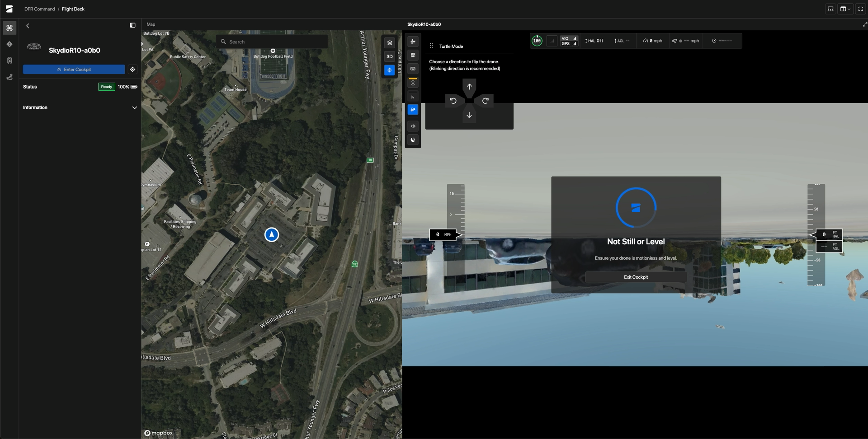The image size is (868, 439).
Task: Click the Not Still or Level spinner logo
Action: (x=636, y=208)
